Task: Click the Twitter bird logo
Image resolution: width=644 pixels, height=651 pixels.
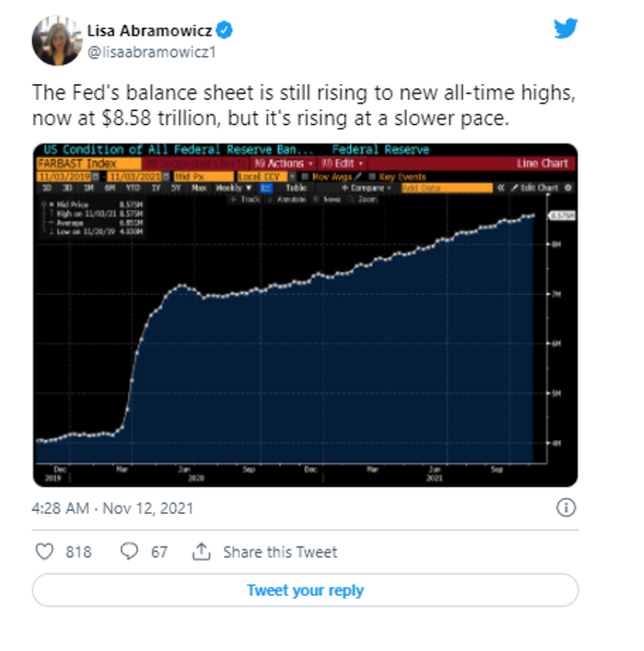Action: [566, 28]
